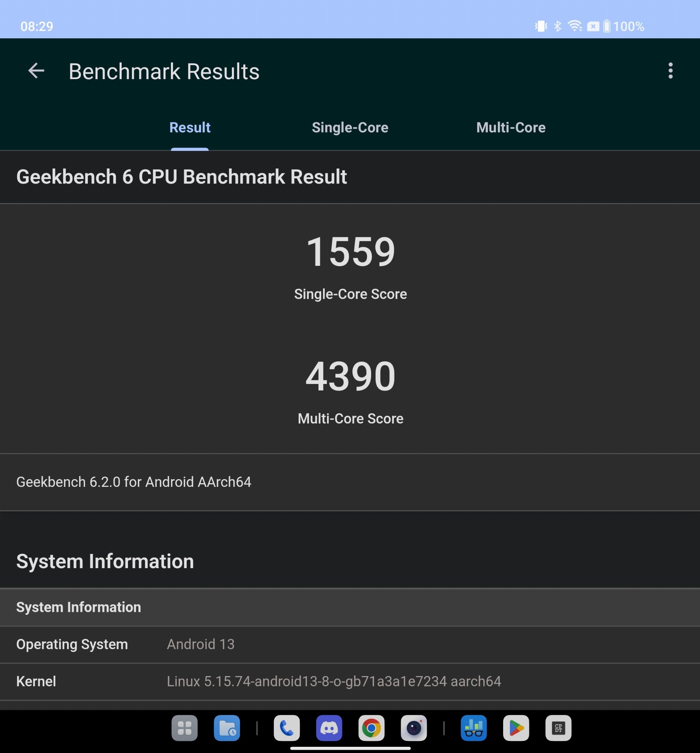Open the CPDT app in dock
The height and width of the screenshot is (753, 700).
[x=558, y=728]
